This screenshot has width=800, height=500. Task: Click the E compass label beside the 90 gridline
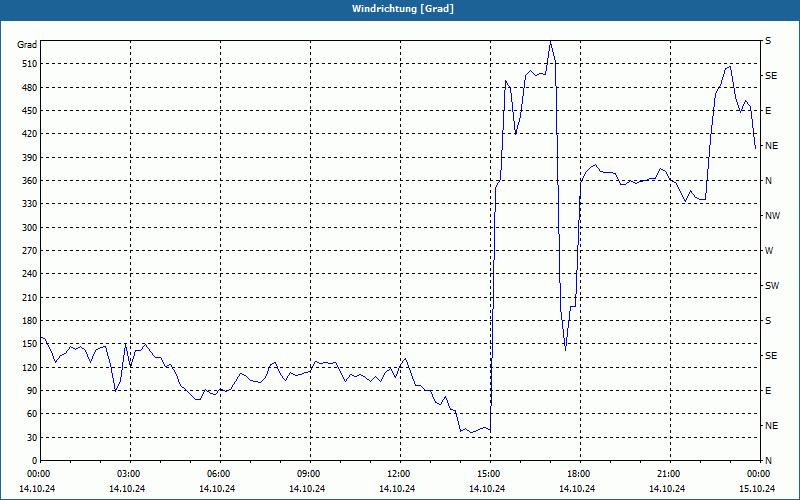coord(768,391)
